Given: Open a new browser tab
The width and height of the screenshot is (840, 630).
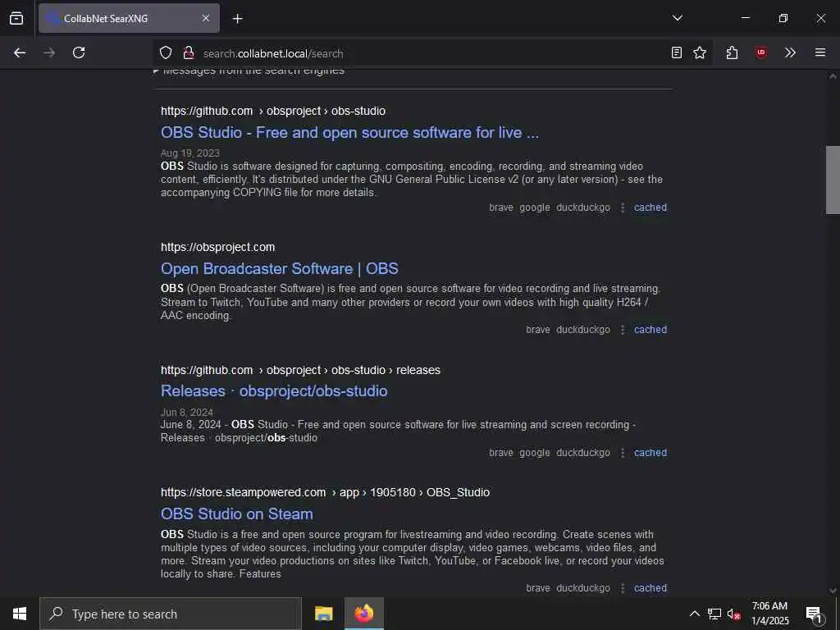Looking at the screenshot, I should coord(237,19).
